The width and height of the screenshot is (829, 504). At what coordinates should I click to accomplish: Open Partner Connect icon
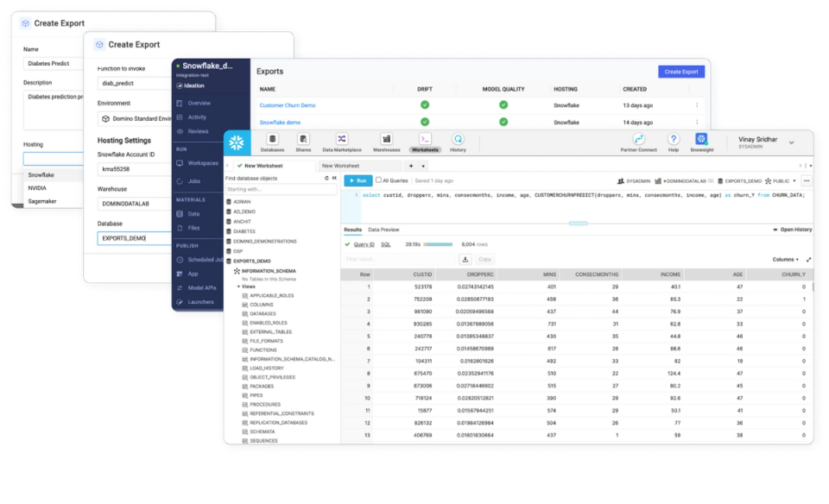click(x=639, y=139)
